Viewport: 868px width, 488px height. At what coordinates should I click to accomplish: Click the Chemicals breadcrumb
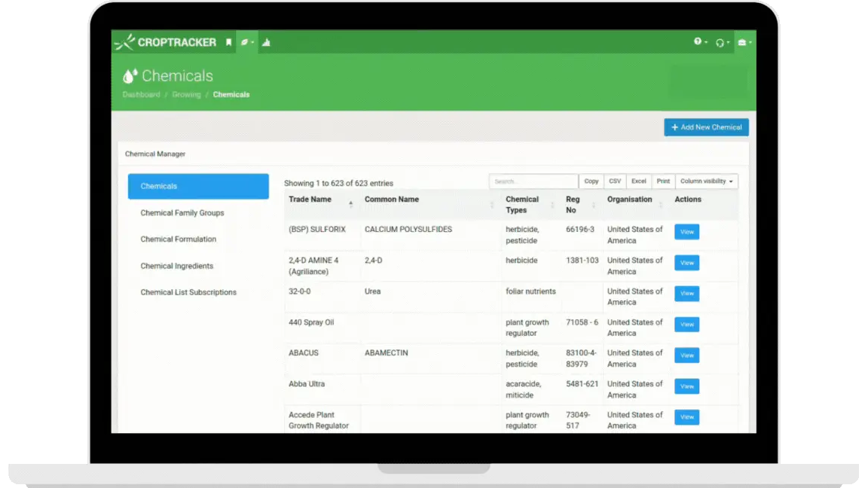pos(231,95)
